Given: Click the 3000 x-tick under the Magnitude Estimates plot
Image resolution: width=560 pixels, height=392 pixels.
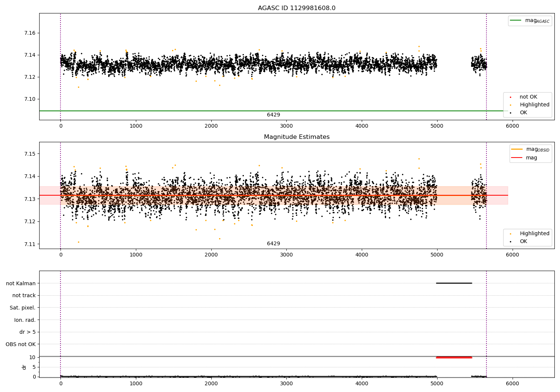Looking at the screenshot, I should [x=286, y=255].
